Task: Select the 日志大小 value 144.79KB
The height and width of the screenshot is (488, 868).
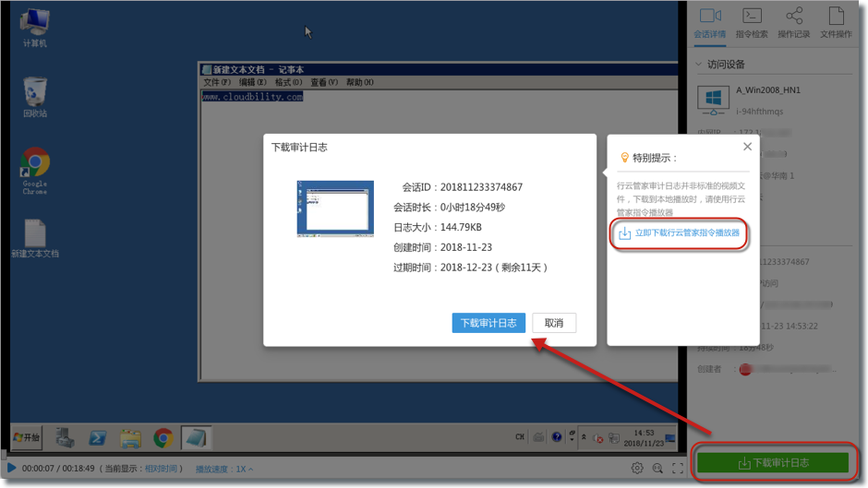Action: pyautogui.click(x=461, y=227)
